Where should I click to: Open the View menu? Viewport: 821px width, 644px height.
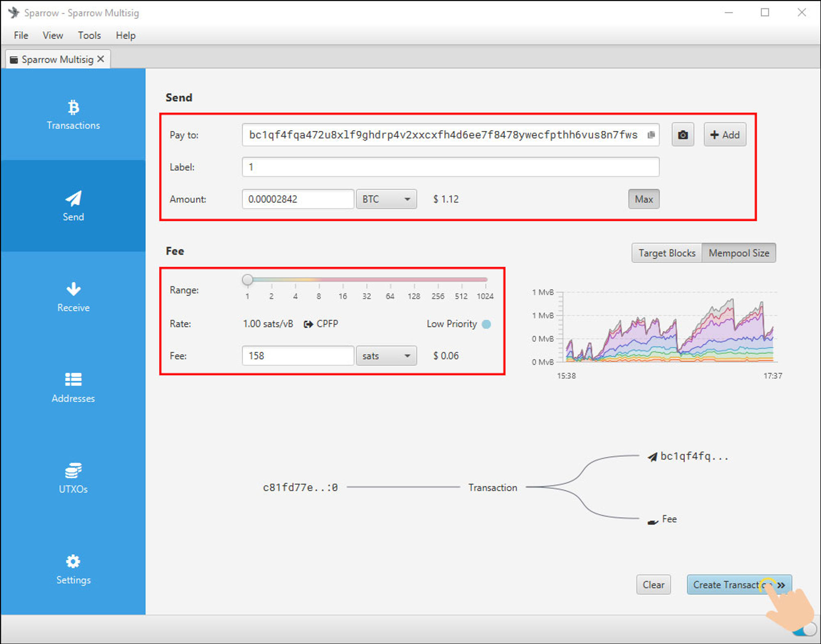coord(53,35)
